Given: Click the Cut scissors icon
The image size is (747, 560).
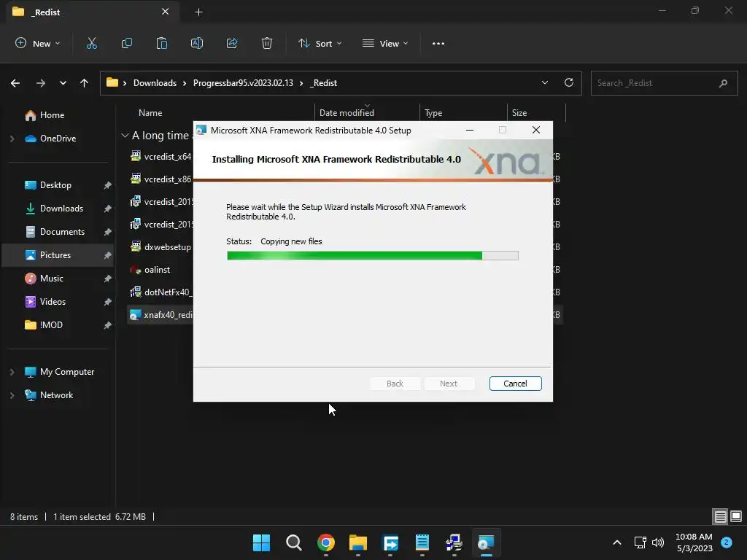Looking at the screenshot, I should tap(91, 43).
